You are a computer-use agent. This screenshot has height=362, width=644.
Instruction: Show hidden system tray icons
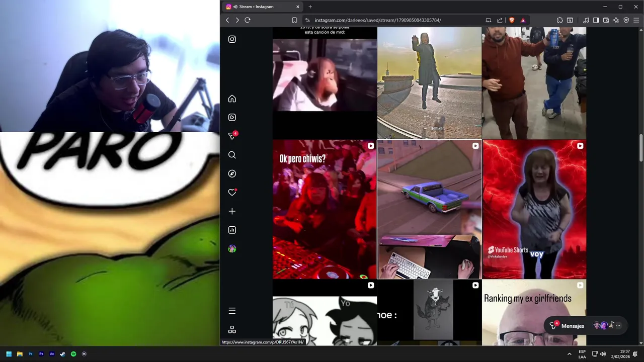coord(570,354)
